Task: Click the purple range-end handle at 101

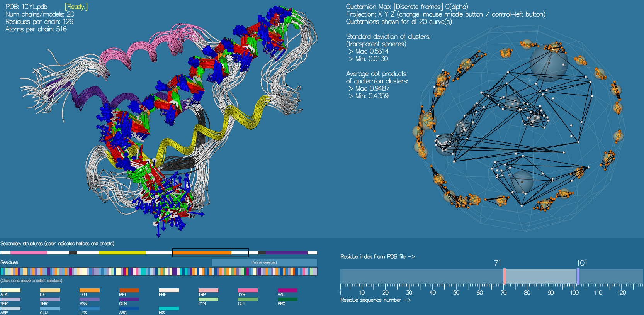Action: tap(578, 276)
